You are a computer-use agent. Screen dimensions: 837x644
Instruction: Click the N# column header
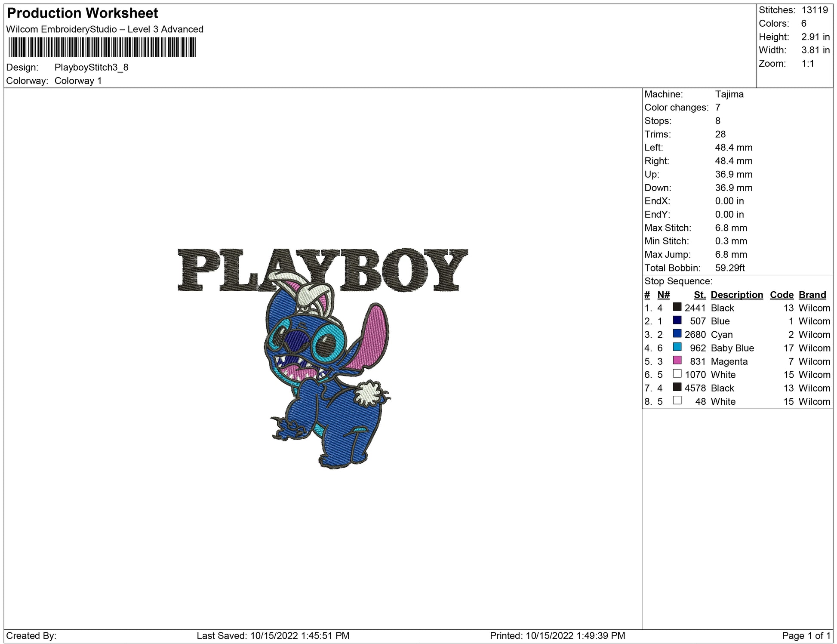click(663, 295)
